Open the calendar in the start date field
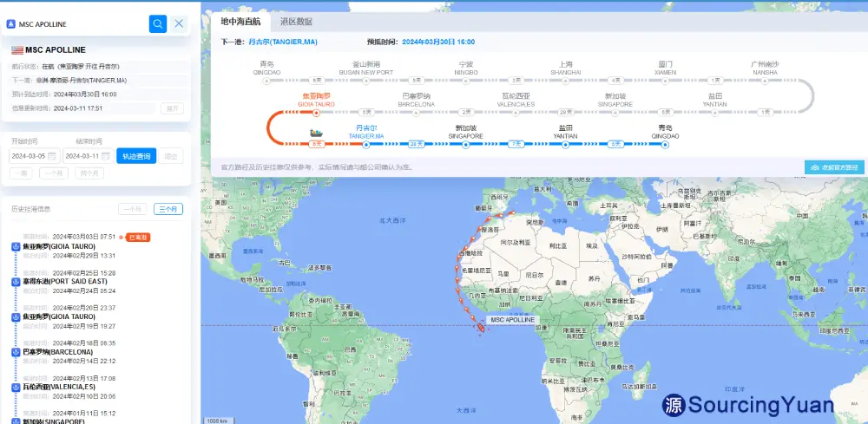Viewport: 868px width, 424px height. click(x=52, y=156)
